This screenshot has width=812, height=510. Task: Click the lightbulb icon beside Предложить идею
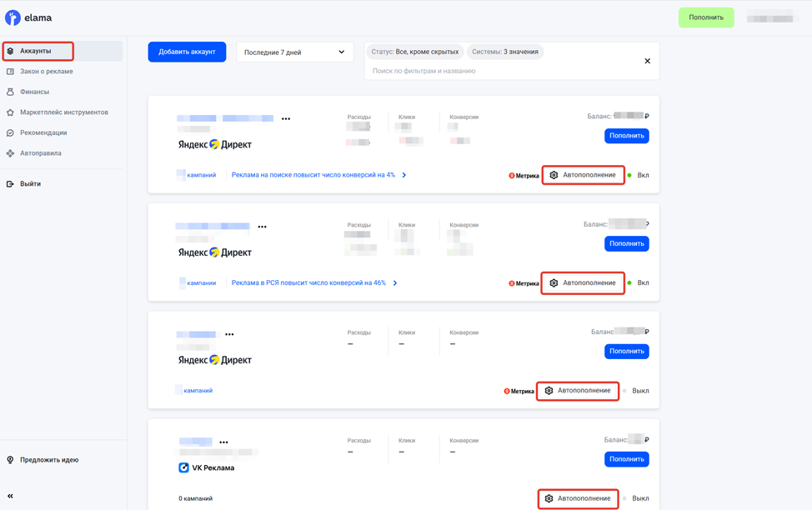pos(10,460)
